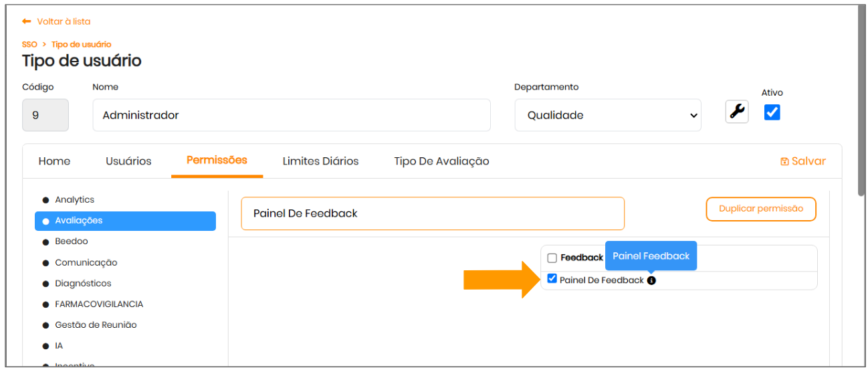Image resolution: width=868 pixels, height=372 pixels.
Task: Click the vertical page scrollbar
Action: (861, 100)
